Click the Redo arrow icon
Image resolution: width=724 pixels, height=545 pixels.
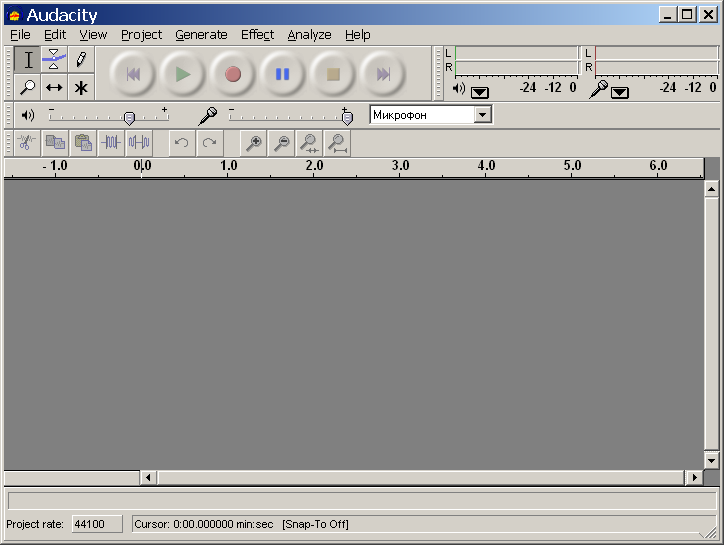tap(210, 143)
